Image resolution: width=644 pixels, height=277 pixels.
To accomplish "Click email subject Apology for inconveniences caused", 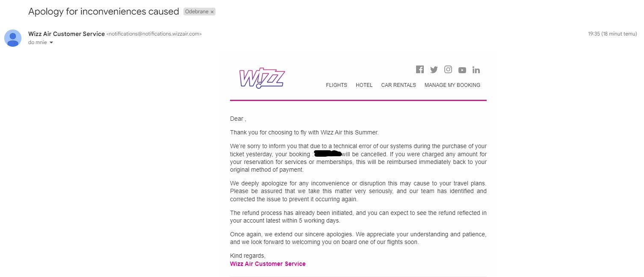I will 103,12.
